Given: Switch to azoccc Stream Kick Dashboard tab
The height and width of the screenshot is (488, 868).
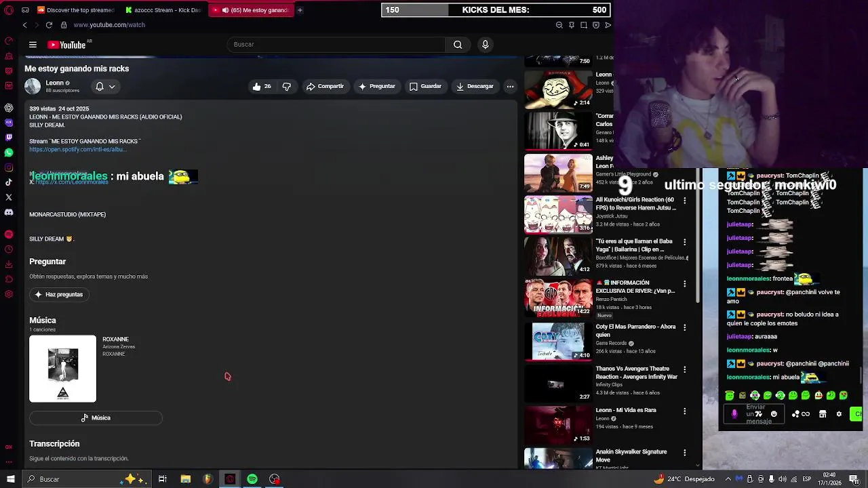Looking at the screenshot, I should pyautogui.click(x=163, y=10).
